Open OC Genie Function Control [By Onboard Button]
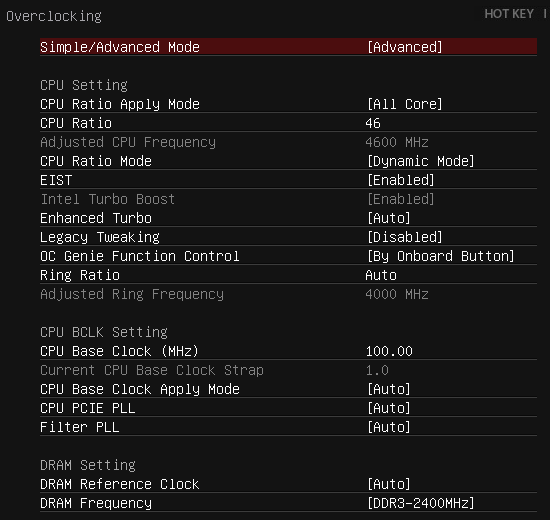 (x=441, y=256)
